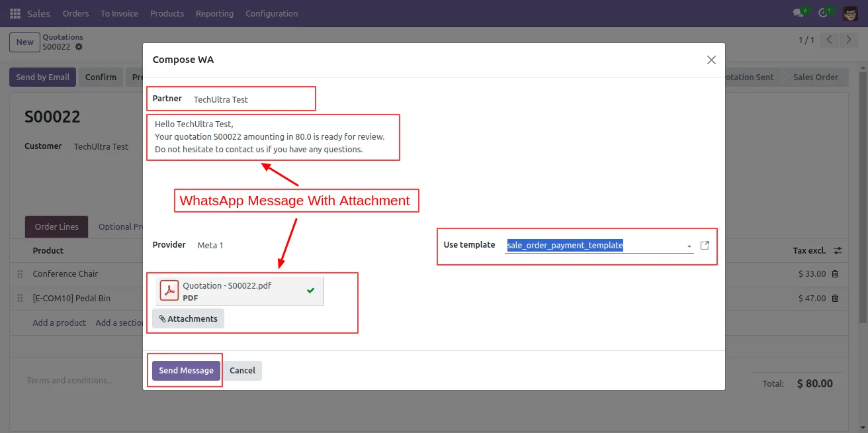Click the Terms and conditions field
This screenshot has height=433, width=868.
pyautogui.click(x=69, y=381)
